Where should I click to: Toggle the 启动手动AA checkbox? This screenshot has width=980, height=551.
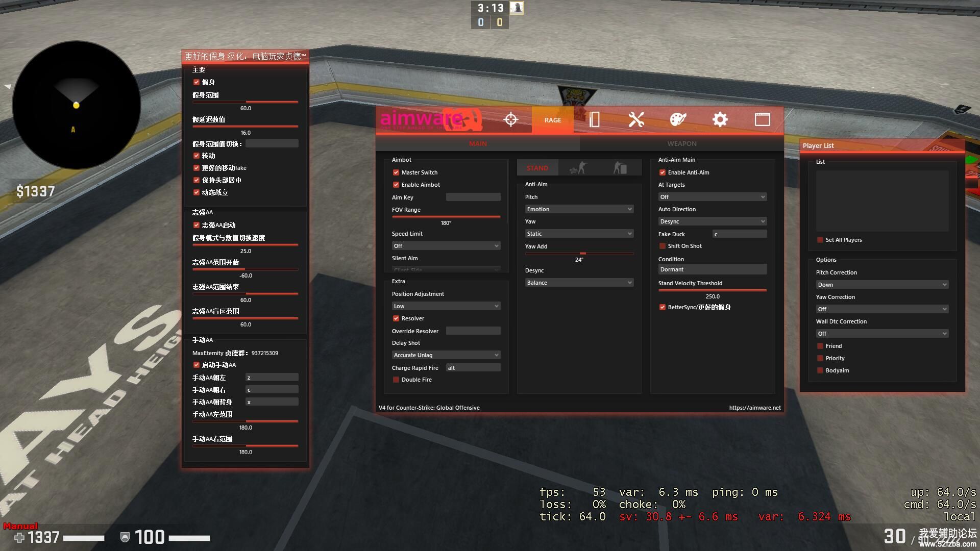point(196,365)
